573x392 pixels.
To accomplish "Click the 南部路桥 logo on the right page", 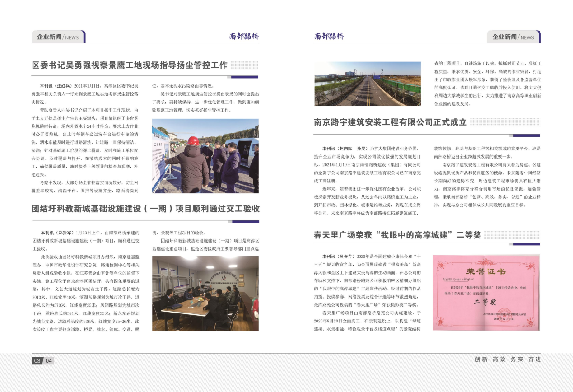I will coord(329,37).
